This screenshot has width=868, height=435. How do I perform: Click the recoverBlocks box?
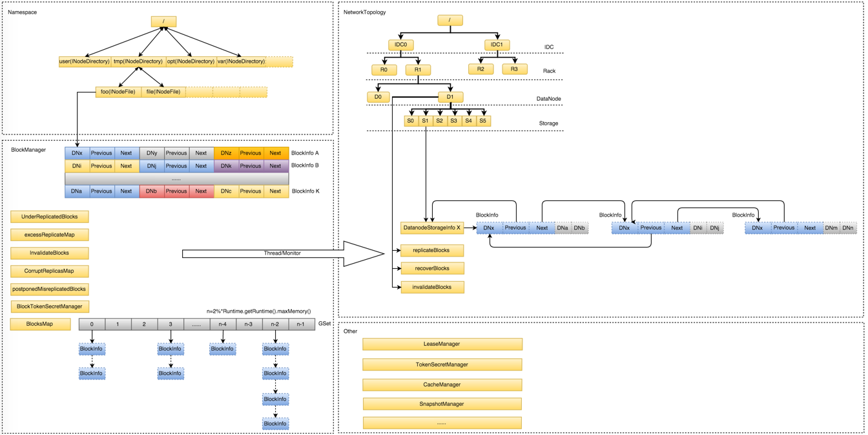pyautogui.click(x=432, y=268)
